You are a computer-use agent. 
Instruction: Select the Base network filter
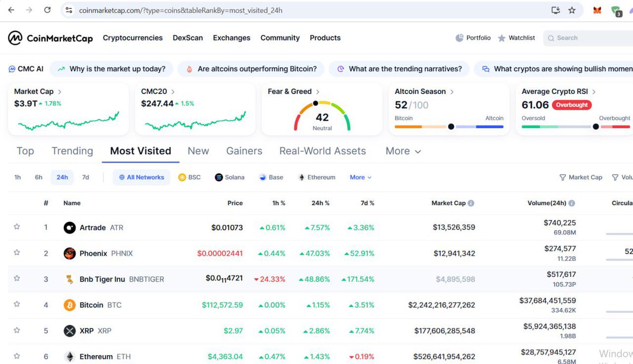271,177
